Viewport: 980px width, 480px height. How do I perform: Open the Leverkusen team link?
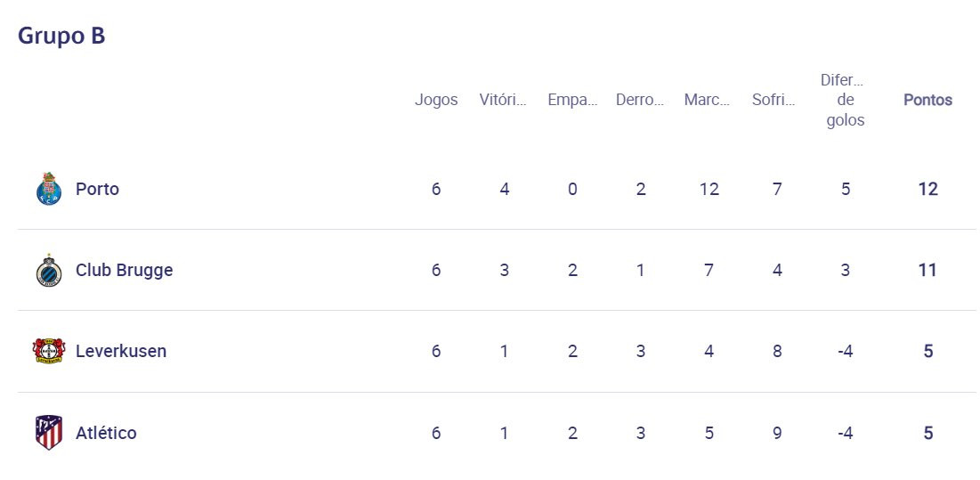[x=120, y=351]
